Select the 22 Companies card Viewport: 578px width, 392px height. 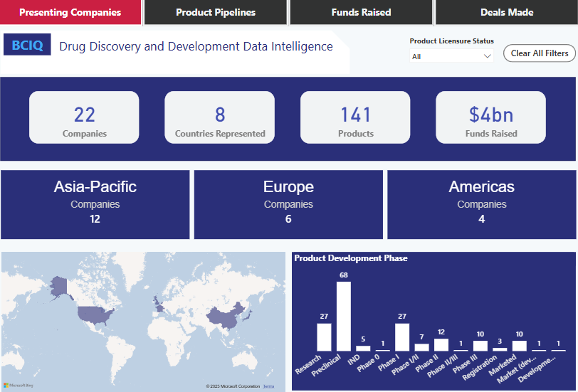[84, 117]
